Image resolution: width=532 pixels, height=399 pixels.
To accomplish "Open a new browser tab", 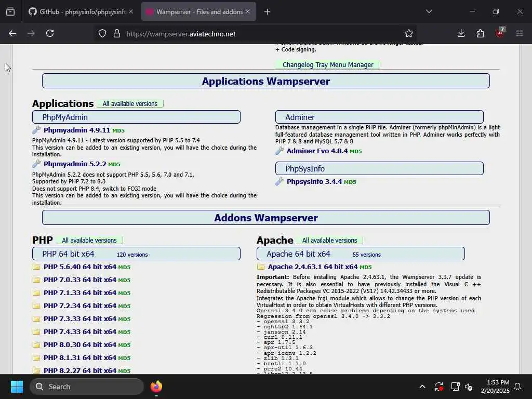I will (268, 12).
